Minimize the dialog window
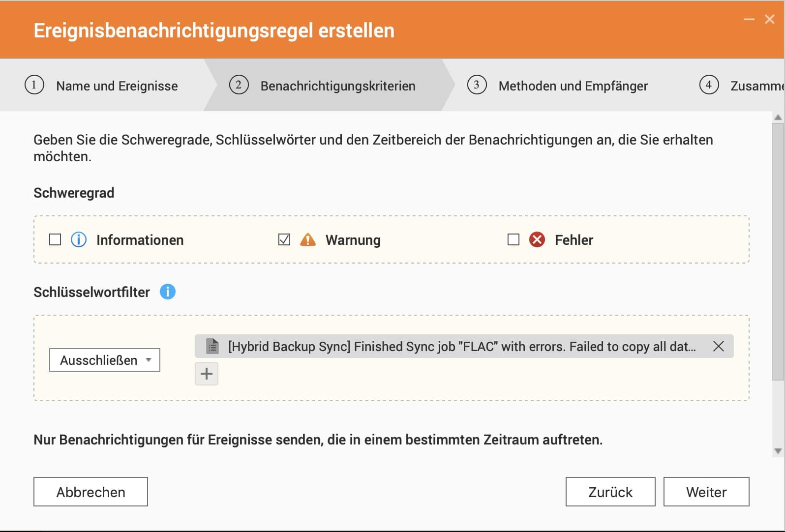Screen dimensions: 785x532 [x=749, y=19]
